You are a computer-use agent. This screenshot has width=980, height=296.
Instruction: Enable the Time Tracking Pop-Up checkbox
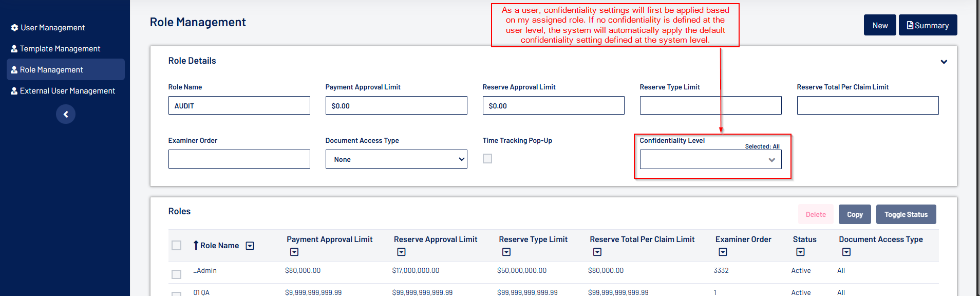pos(487,159)
